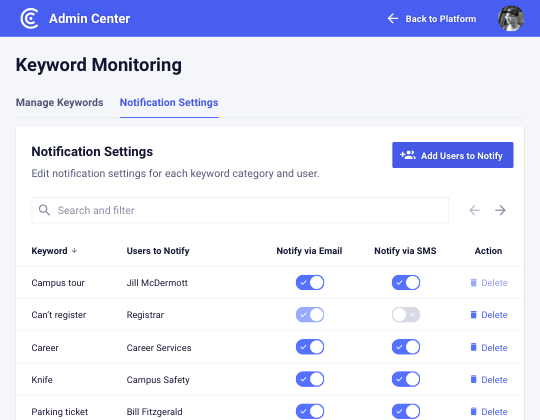Click the Admin Center logo icon

pyautogui.click(x=29, y=19)
